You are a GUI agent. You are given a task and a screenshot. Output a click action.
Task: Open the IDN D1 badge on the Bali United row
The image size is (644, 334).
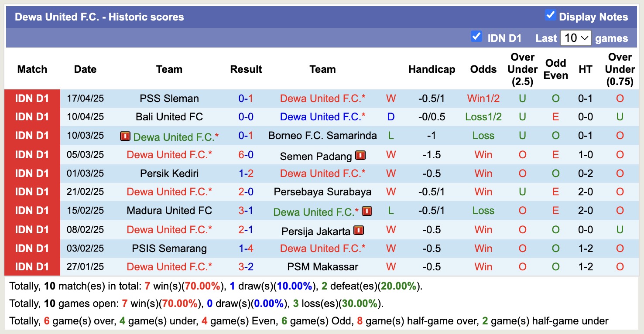32,117
